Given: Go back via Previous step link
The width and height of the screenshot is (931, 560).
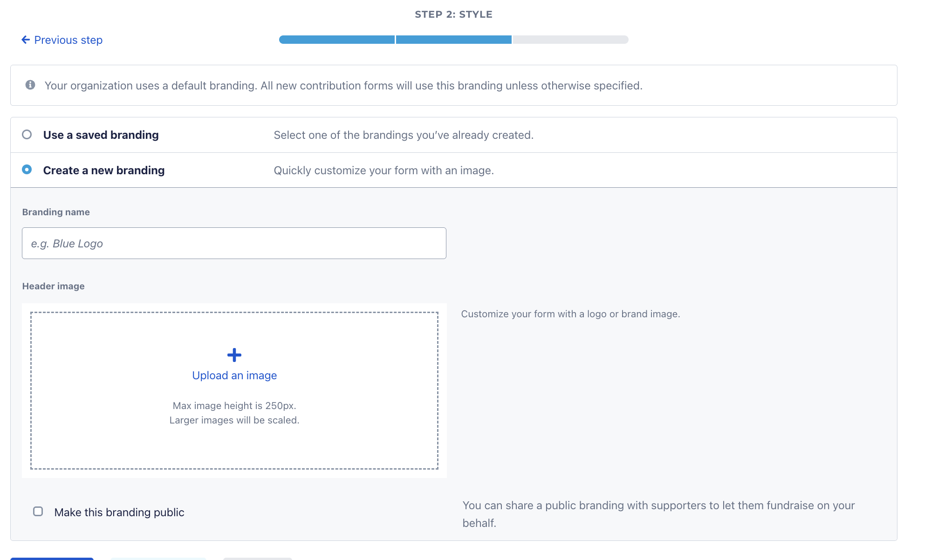Looking at the screenshot, I should (x=62, y=40).
